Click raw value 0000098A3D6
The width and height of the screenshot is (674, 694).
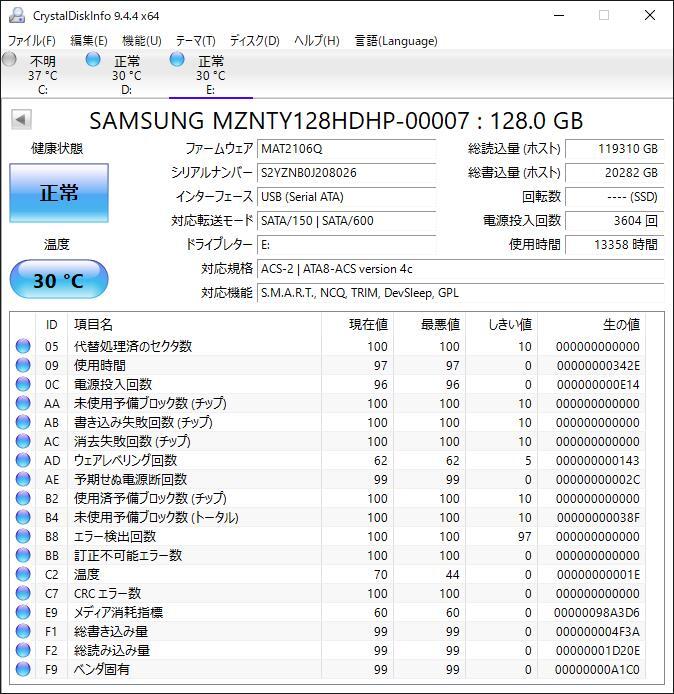coord(597,613)
